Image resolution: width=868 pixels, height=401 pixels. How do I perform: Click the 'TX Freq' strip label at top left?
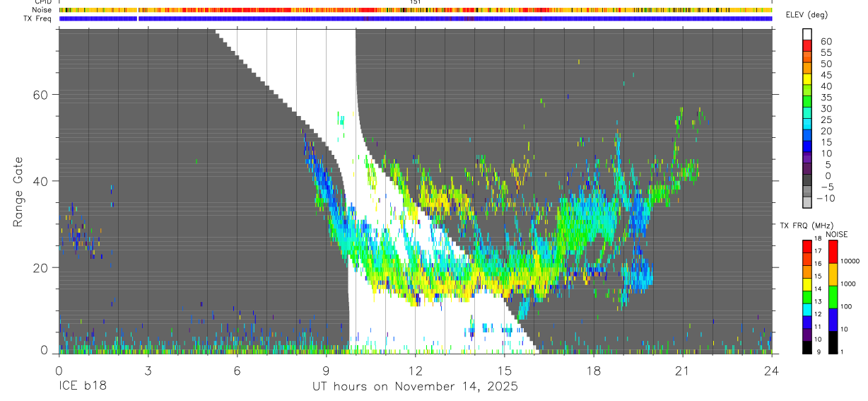coord(38,18)
